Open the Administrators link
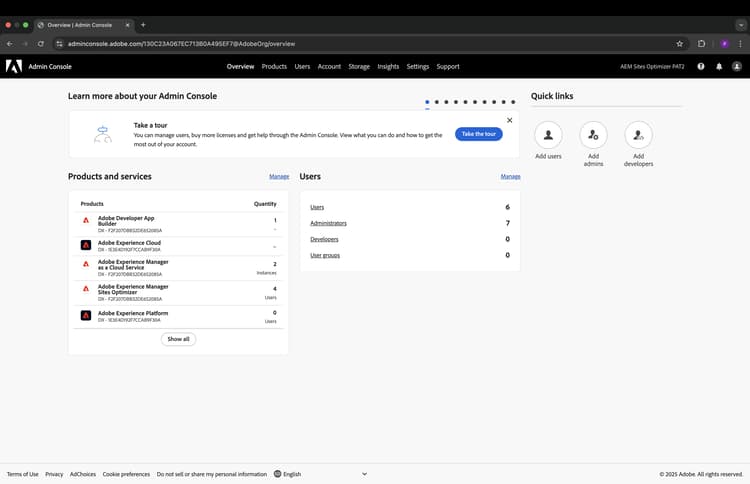Screen dimensions: 750x484 (328, 223)
